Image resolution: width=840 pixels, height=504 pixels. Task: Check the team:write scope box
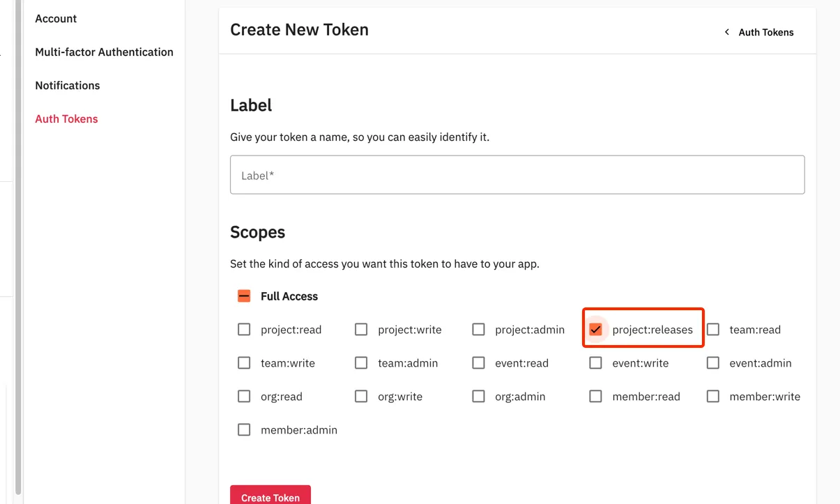(x=244, y=363)
